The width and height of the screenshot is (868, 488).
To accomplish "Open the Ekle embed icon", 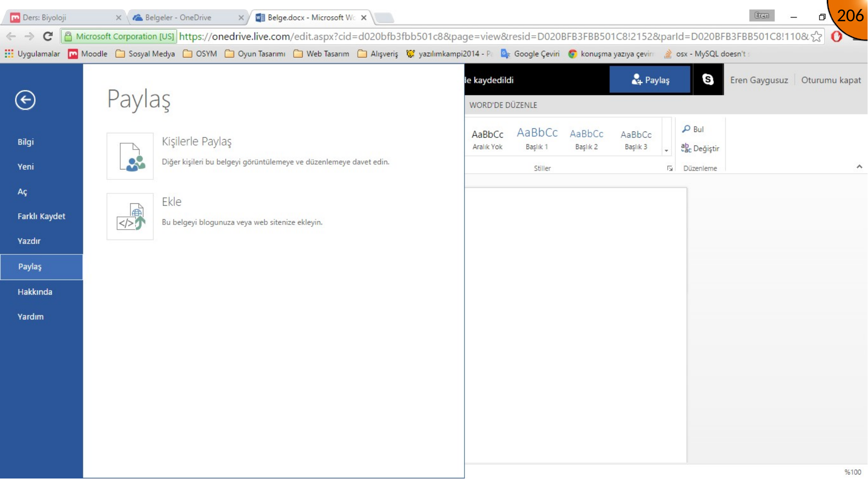I will pos(130,216).
